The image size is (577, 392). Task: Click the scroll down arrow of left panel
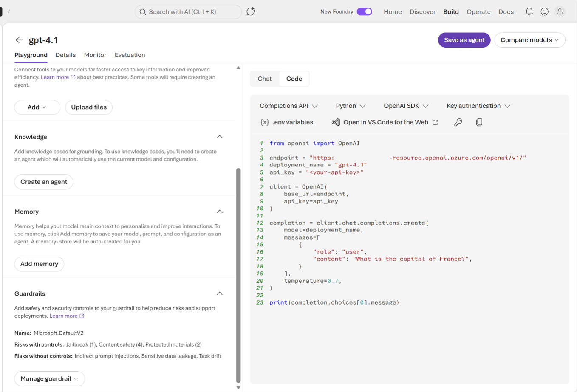click(x=238, y=387)
